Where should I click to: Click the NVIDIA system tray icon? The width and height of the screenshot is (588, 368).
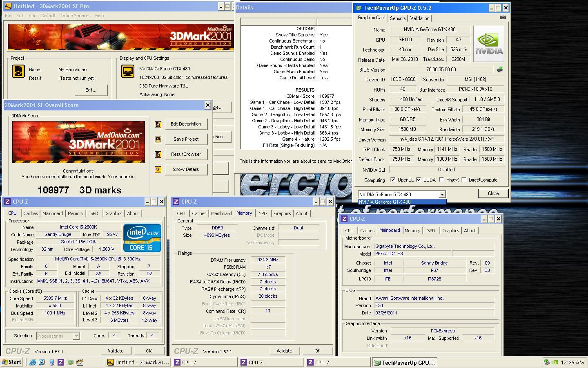click(555, 362)
